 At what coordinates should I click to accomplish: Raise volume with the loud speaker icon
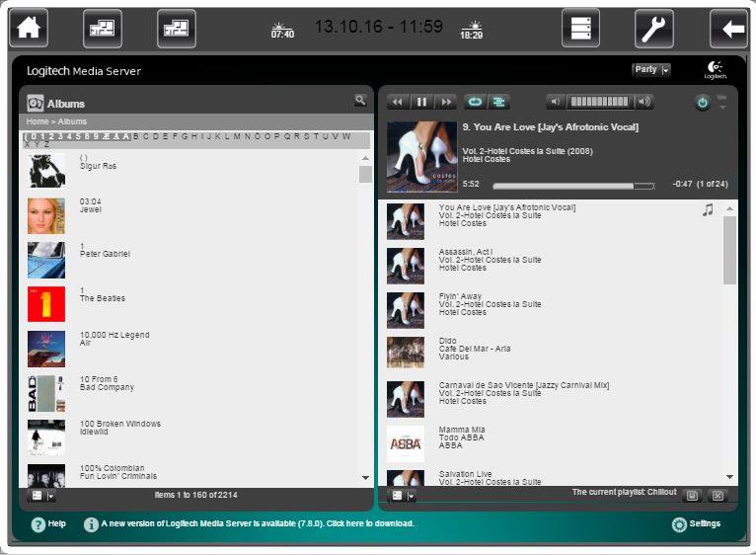(644, 102)
